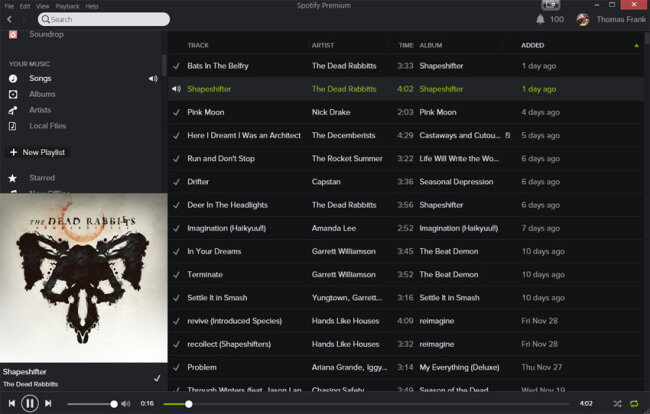The image size is (650, 414).
Task: Click speaker icon on Shapeshifter track row
Action: [176, 89]
